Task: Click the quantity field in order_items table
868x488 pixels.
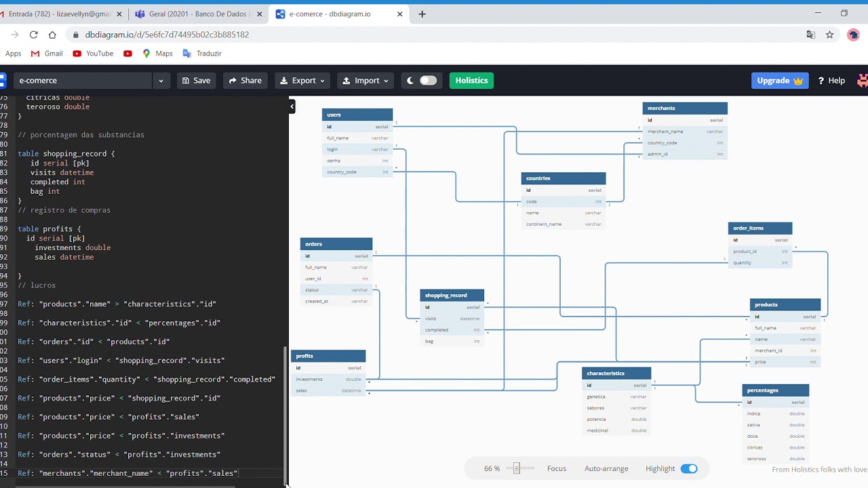Action: (x=760, y=263)
